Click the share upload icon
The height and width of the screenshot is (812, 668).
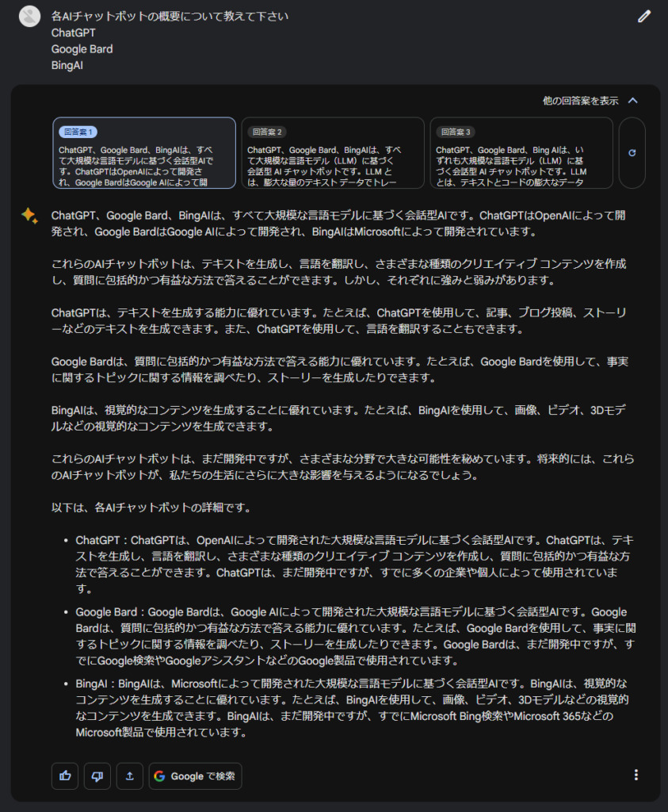[130, 776]
